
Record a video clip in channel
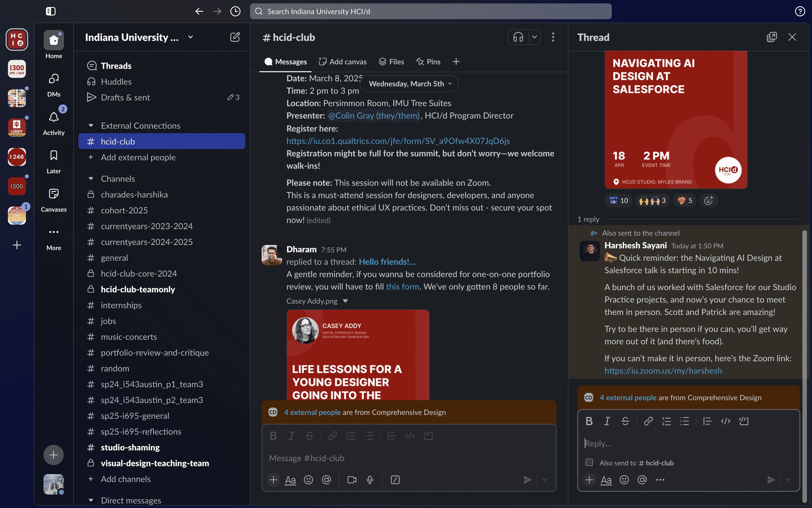tap(352, 480)
